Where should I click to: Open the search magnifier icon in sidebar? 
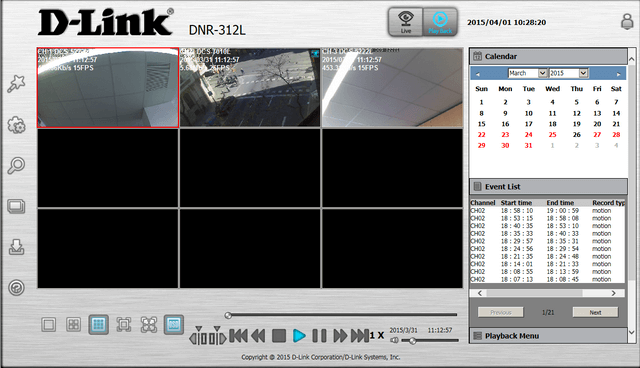pyautogui.click(x=16, y=166)
